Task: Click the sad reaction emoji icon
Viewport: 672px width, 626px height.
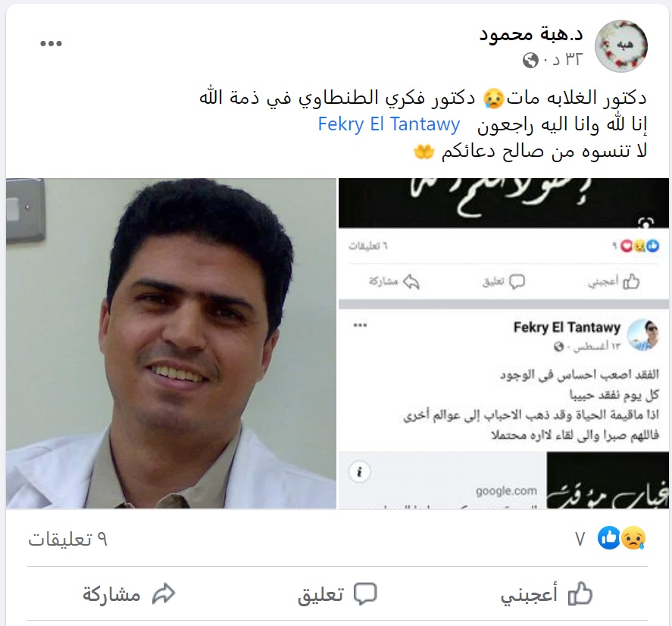Action: click(x=633, y=537)
